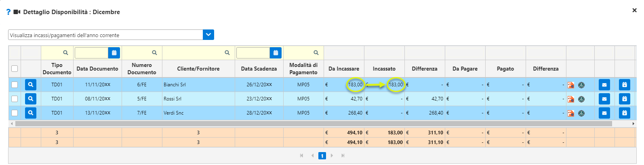Open the Visualizza incassi/pagamenti dropdown arrow
This screenshot has height=165, width=644.
point(208,35)
